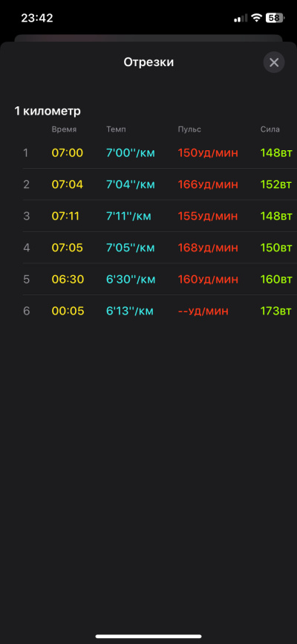Select split 6 pace 6'13''/км
297x644 pixels.
[130, 311]
